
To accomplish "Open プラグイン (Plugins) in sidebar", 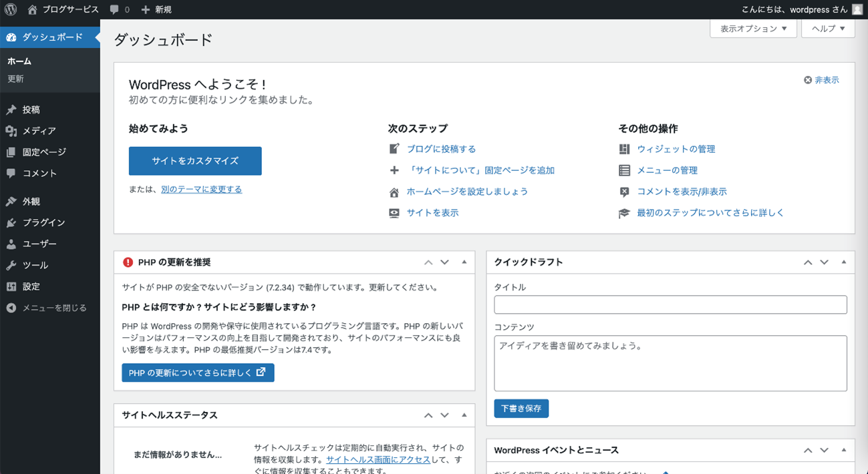I will click(43, 222).
